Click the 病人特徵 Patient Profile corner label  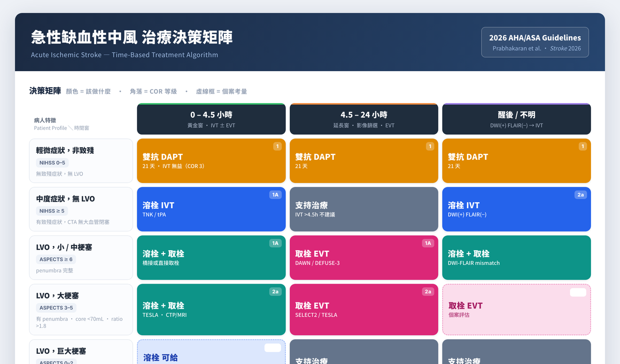coord(62,124)
